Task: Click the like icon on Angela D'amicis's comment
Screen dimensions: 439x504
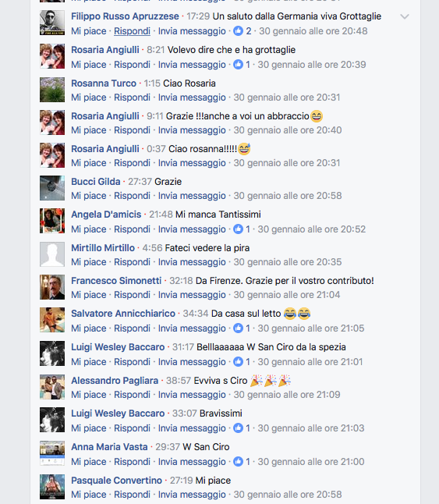Action: (238, 229)
